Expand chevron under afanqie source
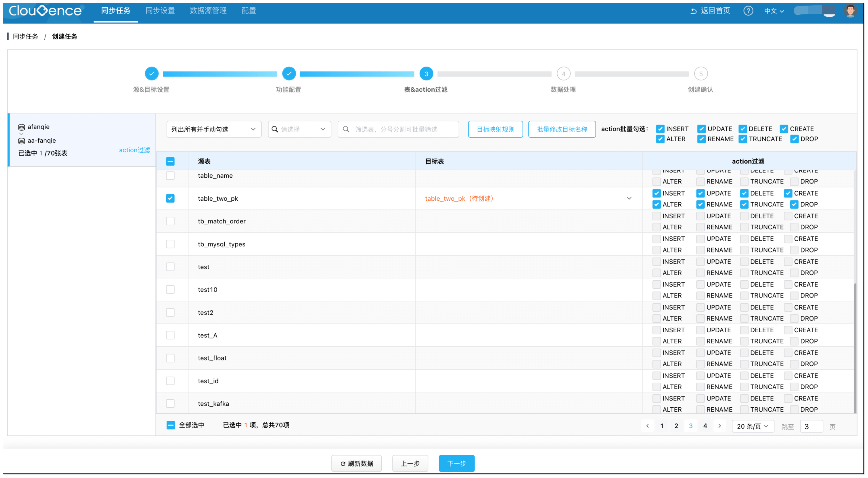 tap(21, 134)
